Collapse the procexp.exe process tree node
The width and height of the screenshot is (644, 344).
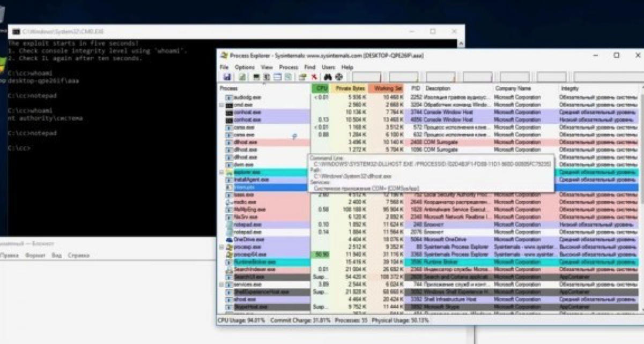(x=222, y=247)
